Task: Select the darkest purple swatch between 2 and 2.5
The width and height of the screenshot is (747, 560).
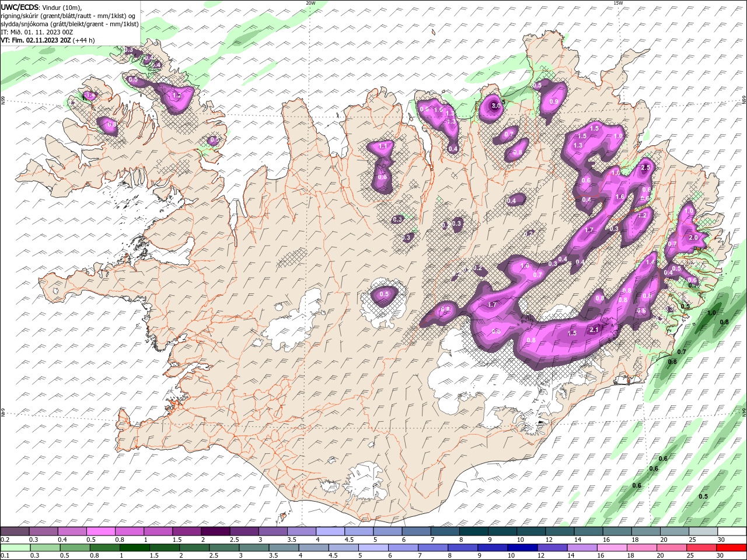Action: [215, 531]
